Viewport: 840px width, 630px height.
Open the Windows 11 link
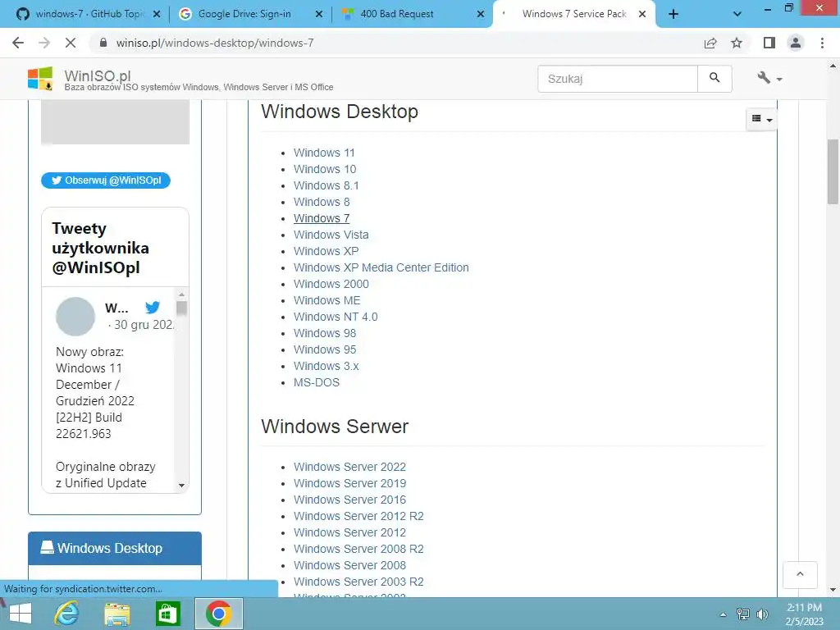[x=324, y=153]
